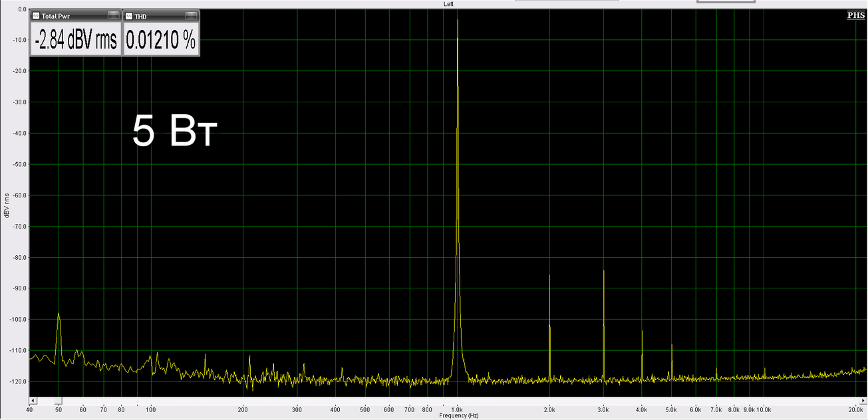Click the "5 Вт" annotation text

pos(174,132)
